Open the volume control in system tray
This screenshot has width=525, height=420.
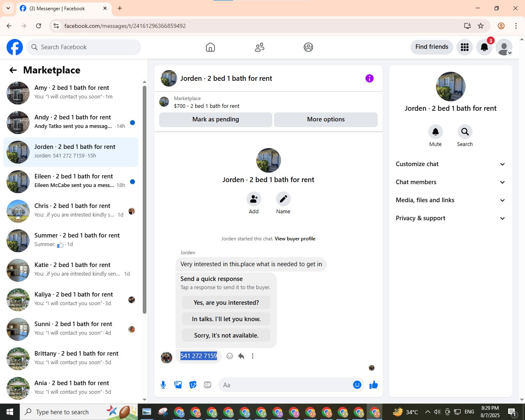point(437,412)
